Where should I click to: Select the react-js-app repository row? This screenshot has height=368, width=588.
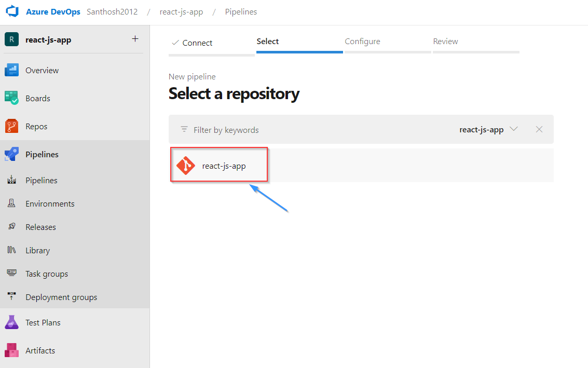(361, 166)
